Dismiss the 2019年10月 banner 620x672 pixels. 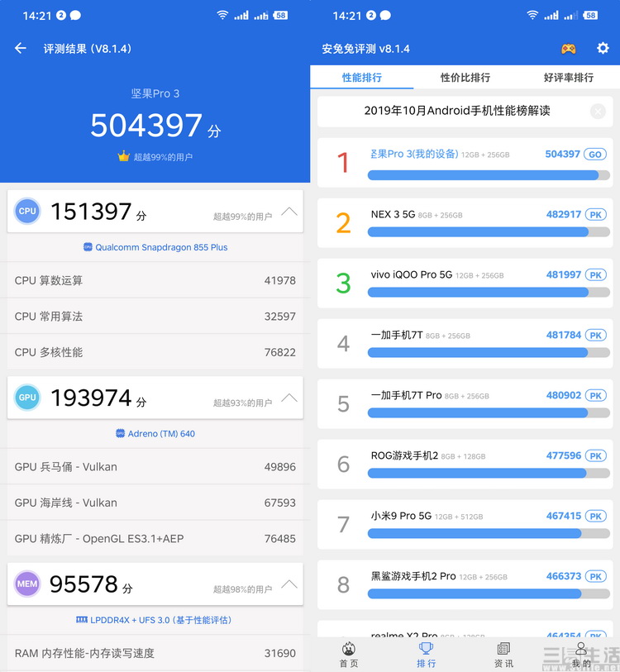(x=598, y=112)
